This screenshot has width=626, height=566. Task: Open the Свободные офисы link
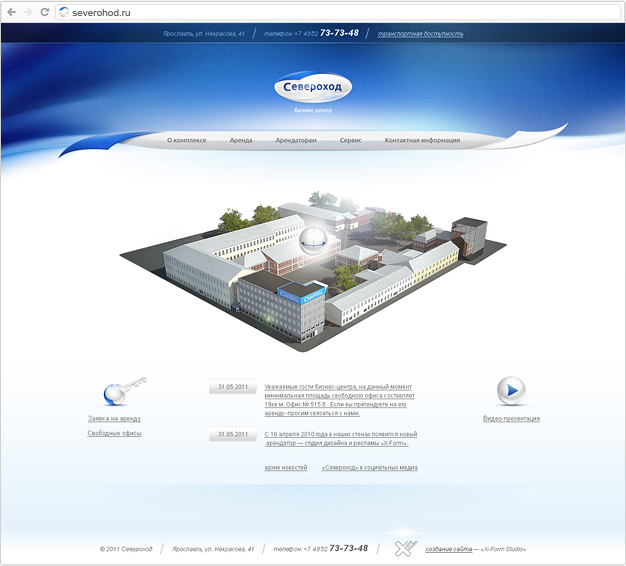tap(114, 433)
